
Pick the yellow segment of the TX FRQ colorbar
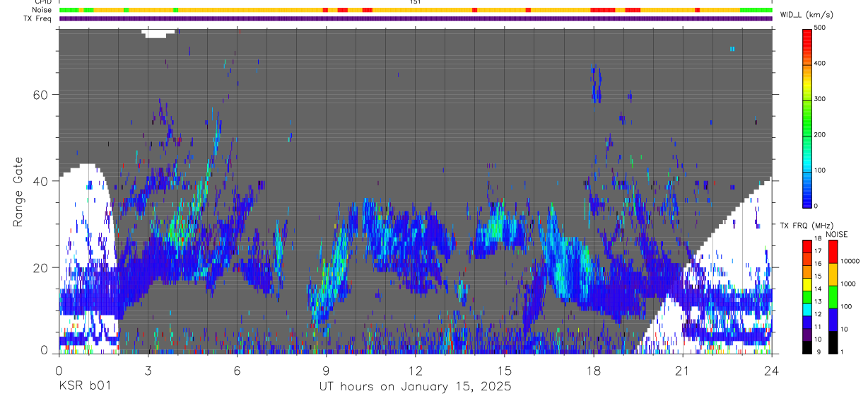click(x=807, y=284)
